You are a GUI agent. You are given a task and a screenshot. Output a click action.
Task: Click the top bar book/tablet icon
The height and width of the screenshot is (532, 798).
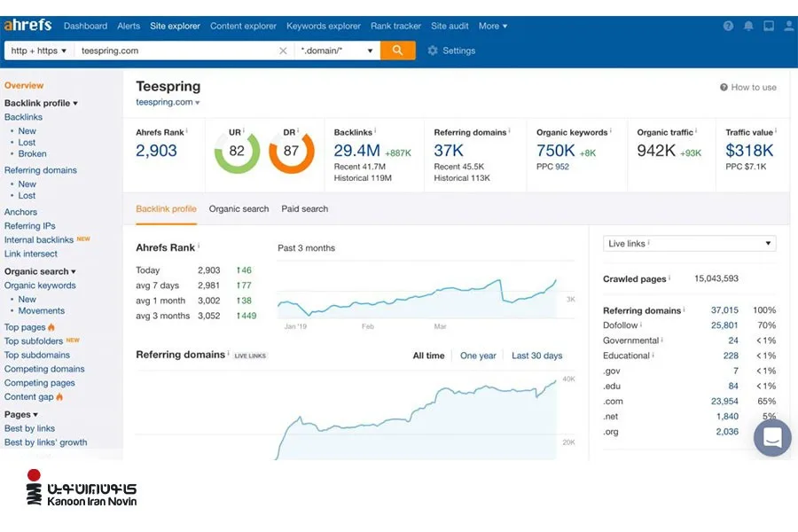tap(769, 26)
